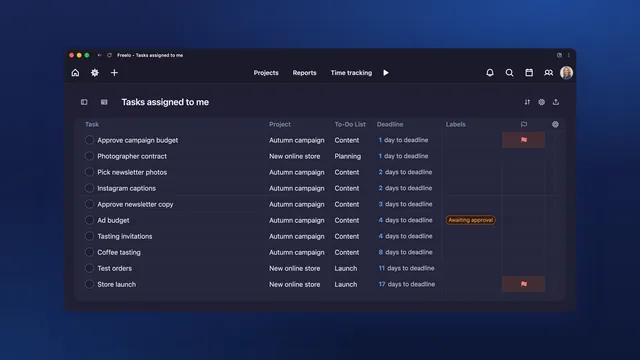Viewport: 640px width, 360px height.
Task: Click the red flag on Store launch
Action: (524, 284)
